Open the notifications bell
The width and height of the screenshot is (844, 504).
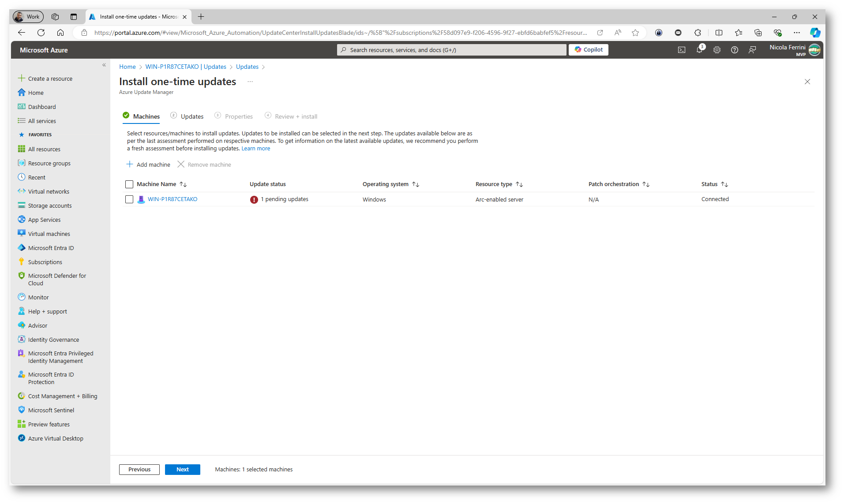coord(699,50)
